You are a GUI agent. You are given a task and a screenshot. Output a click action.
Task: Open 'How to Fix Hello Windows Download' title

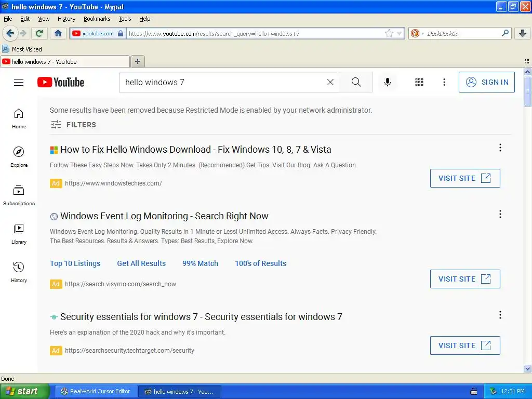pyautogui.click(x=195, y=150)
